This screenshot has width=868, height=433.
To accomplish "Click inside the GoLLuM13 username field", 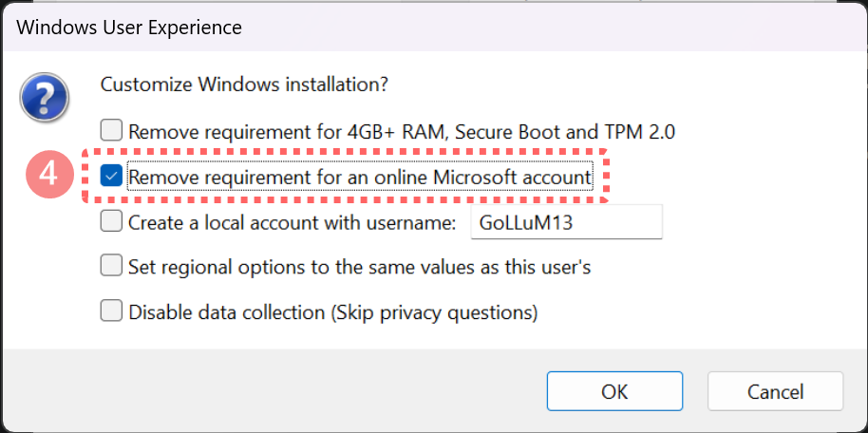I will pyautogui.click(x=560, y=222).
